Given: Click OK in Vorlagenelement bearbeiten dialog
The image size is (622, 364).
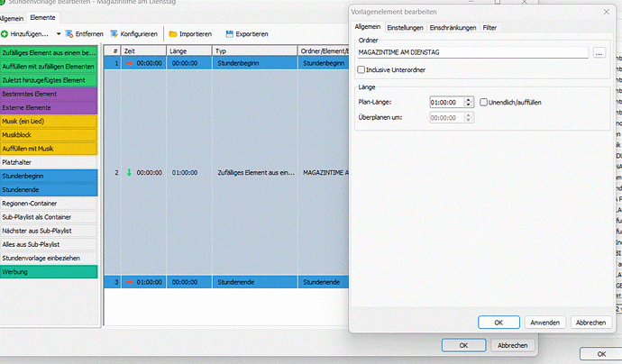Looking at the screenshot, I should (x=499, y=323).
